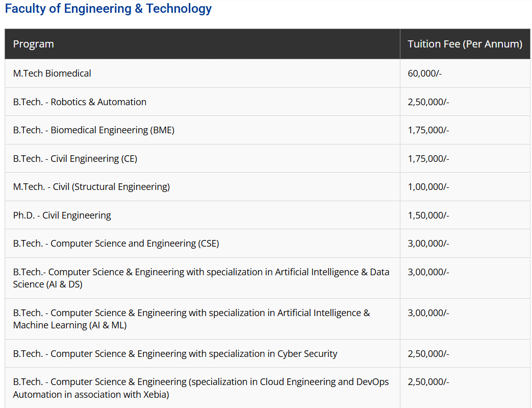The width and height of the screenshot is (532, 408).
Task: Click the Ph.D. - Civil Engineering program
Action: tap(62, 215)
